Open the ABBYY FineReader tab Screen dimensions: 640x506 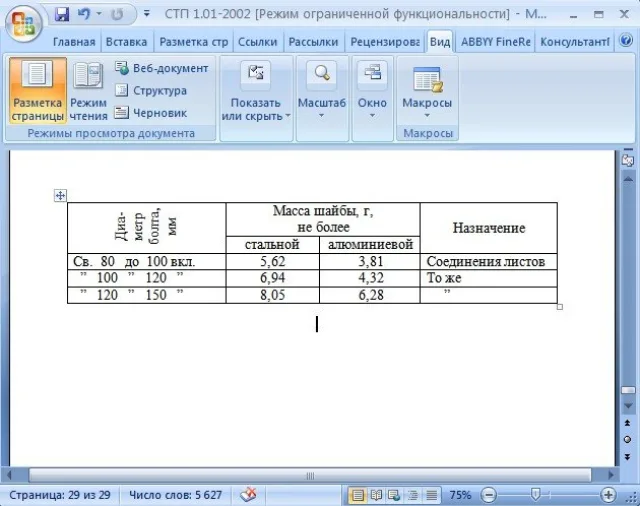click(x=496, y=42)
